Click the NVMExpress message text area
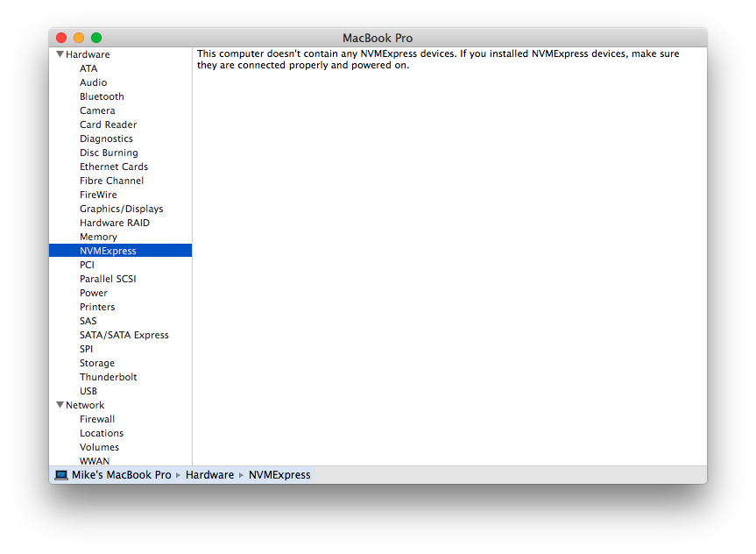This screenshot has width=756, height=554. tap(438, 60)
